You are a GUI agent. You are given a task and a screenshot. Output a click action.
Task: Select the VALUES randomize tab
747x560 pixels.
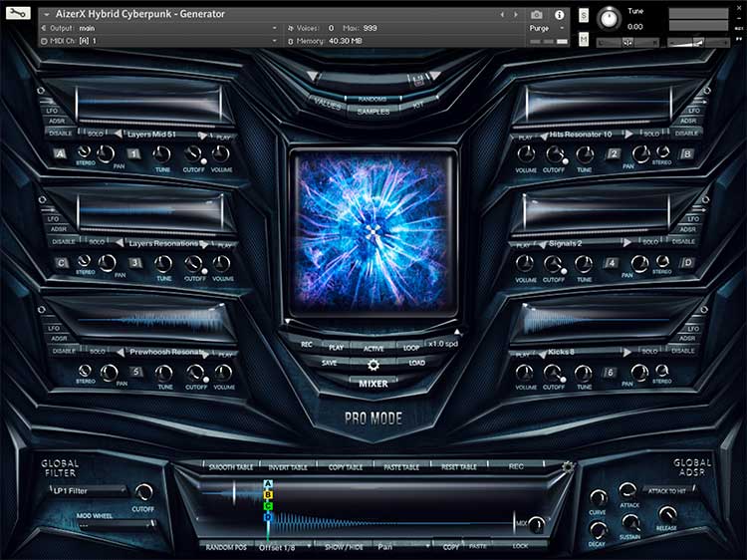[328, 103]
